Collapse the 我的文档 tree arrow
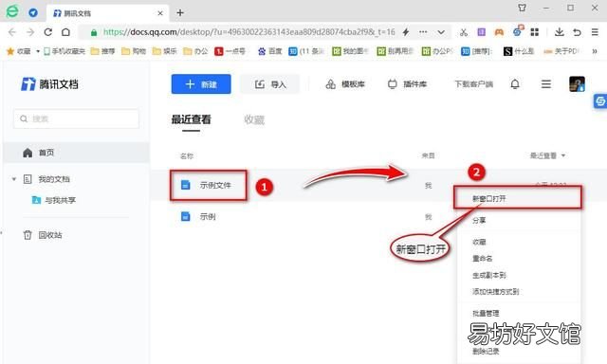This screenshot has width=607, height=364. pos(14,179)
